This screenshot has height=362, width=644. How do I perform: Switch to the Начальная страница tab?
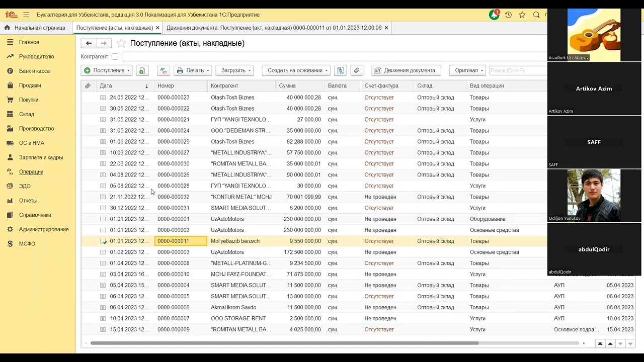point(36,28)
